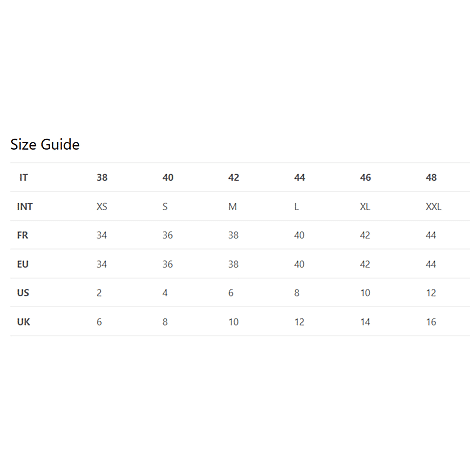Click the UK row label
The width and height of the screenshot is (470, 470).
coord(23,322)
